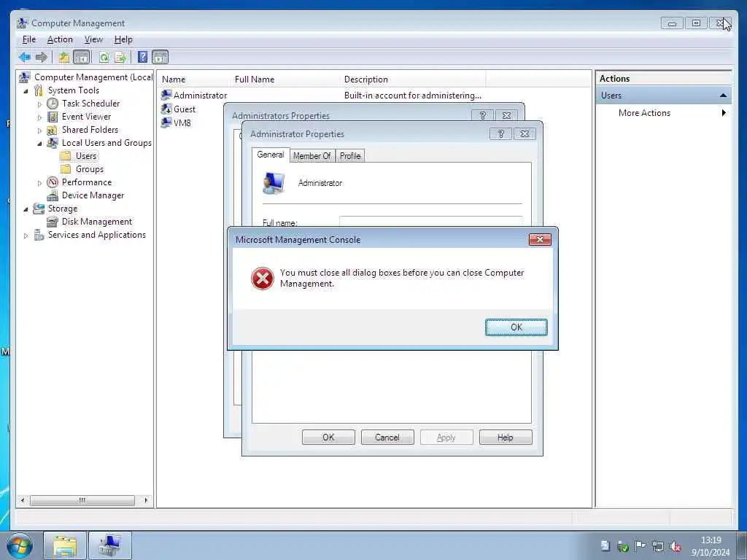
Task: Click OK in the Microsoft Management Console dialog
Action: coord(516,327)
